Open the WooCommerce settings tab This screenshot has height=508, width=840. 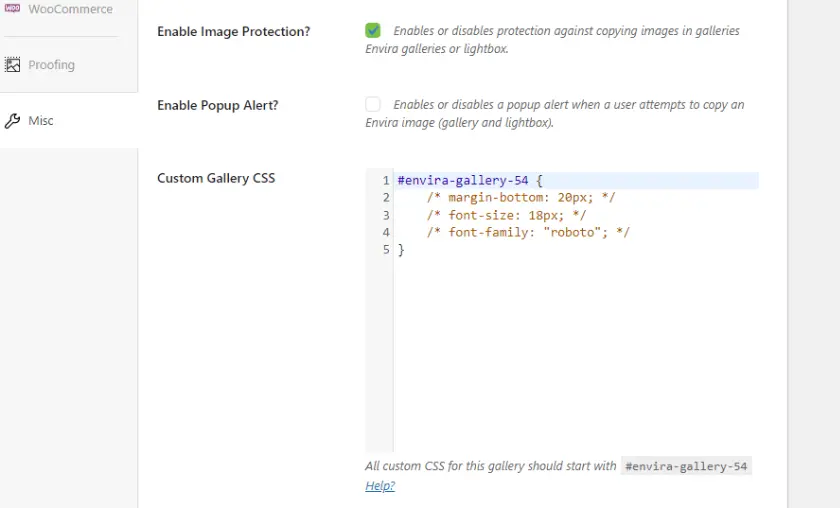pyautogui.click(x=70, y=9)
